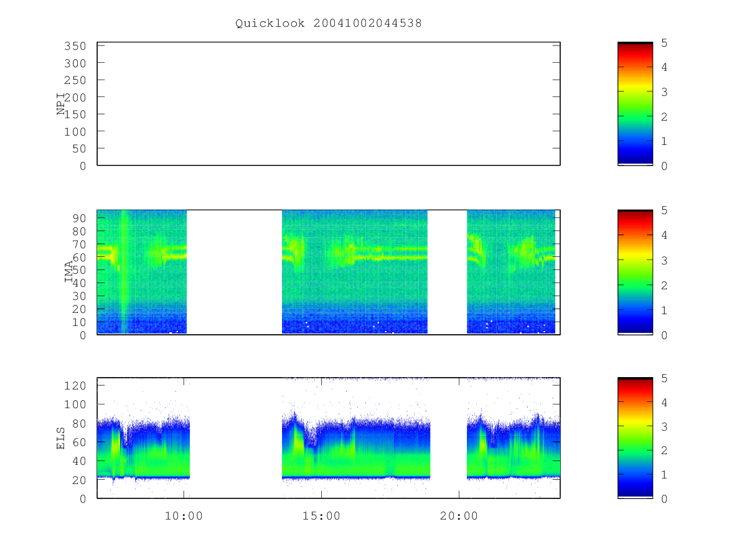Click the IMA spectrogram segment around 15:00
Screen dimensions: 747x560
tap(355, 272)
